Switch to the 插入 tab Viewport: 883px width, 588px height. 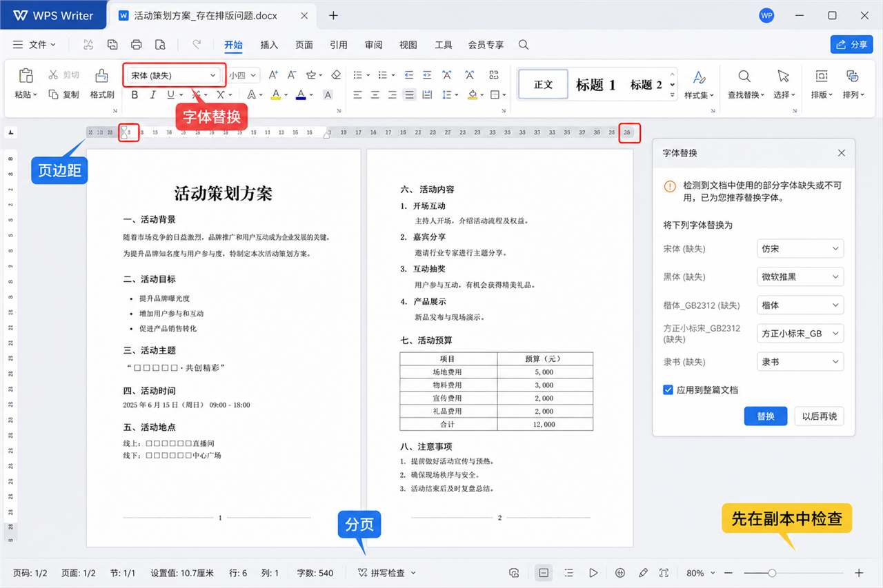point(269,45)
